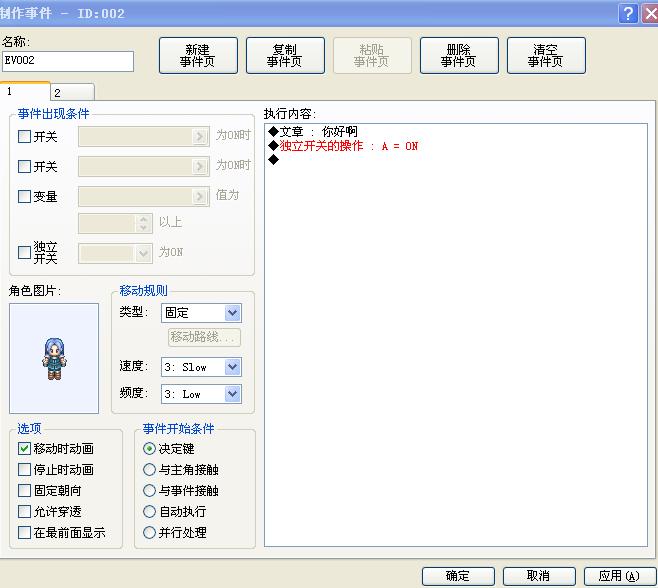Select the empty diamond command line
The width and height of the screenshot is (658, 588).
coord(456,159)
